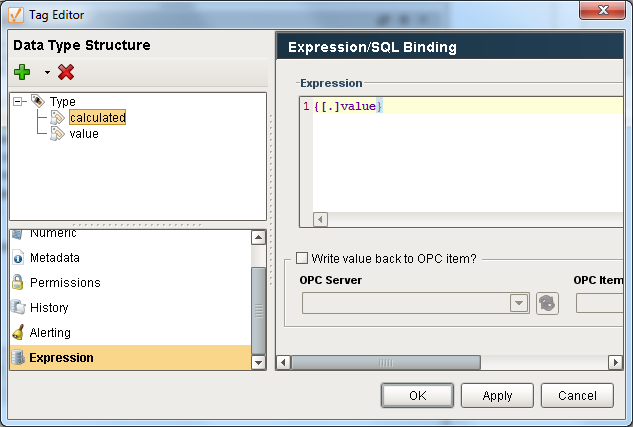Click the green add member icon
Screen dimensions: 633x427
(x=22, y=72)
